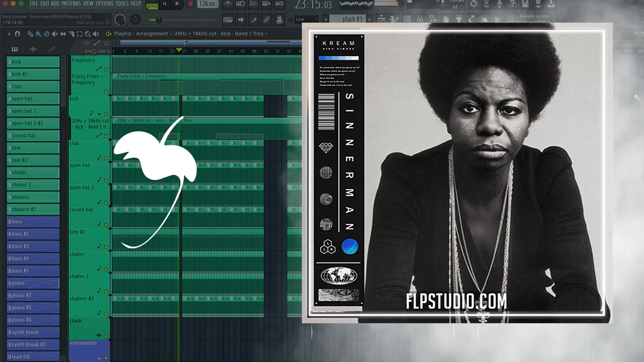The image size is (644, 362).
Task: Click the export/render download icon
Action: [551, 4]
